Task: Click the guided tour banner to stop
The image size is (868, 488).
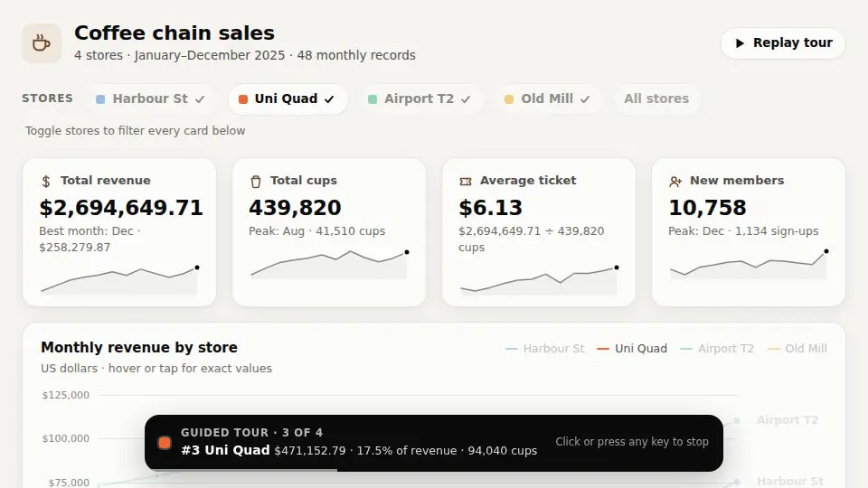Action: (x=434, y=443)
